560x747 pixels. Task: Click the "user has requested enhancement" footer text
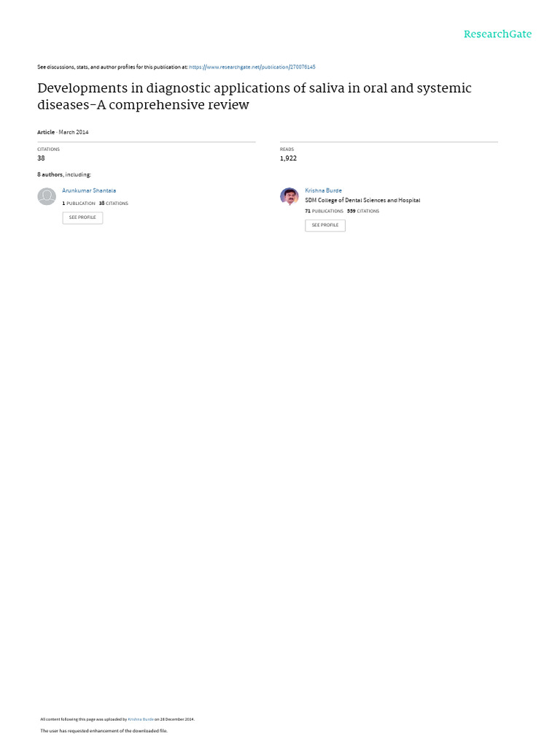point(104,731)
